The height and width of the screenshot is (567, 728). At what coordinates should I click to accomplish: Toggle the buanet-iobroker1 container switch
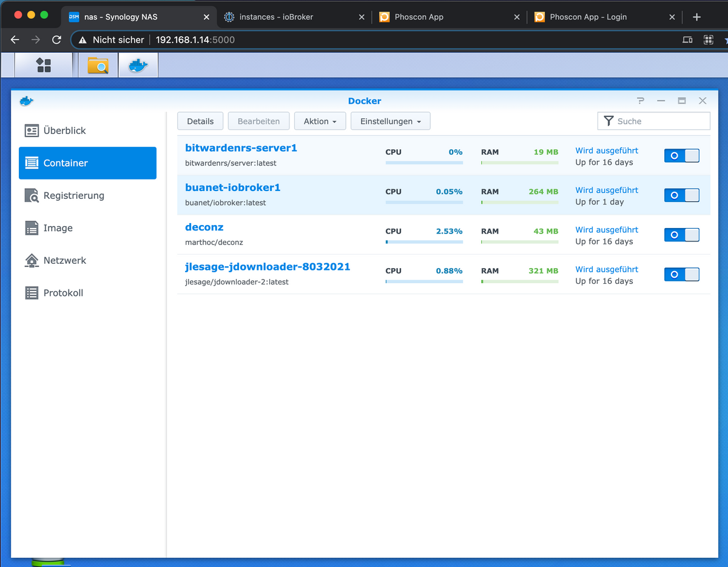click(682, 195)
